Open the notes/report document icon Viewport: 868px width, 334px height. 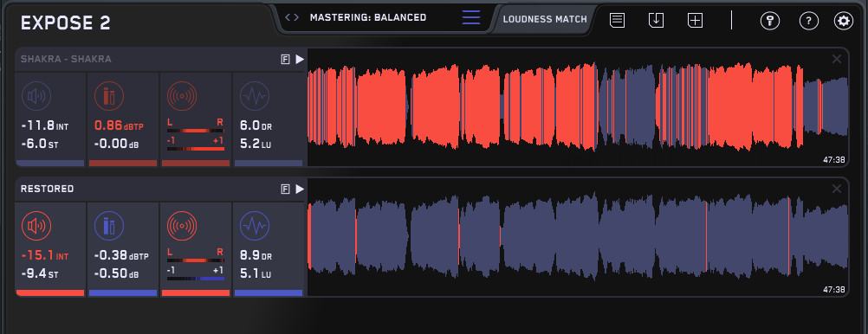pos(618,21)
